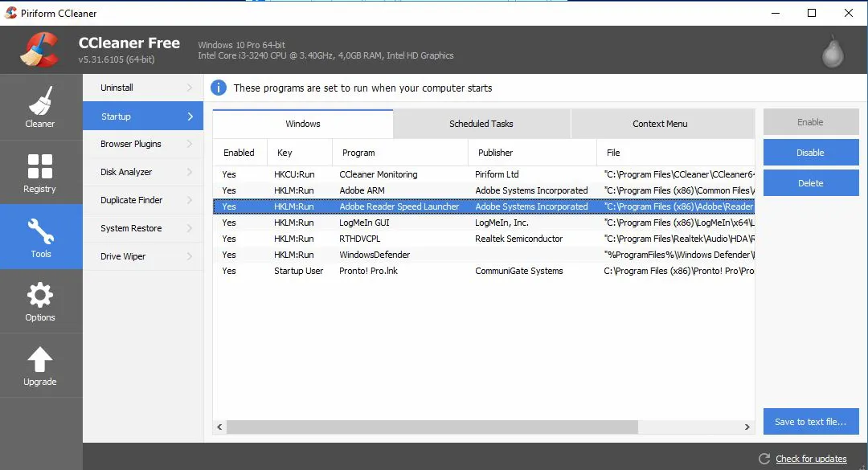Click Save to text file button
This screenshot has width=868, height=470.
coord(810,422)
